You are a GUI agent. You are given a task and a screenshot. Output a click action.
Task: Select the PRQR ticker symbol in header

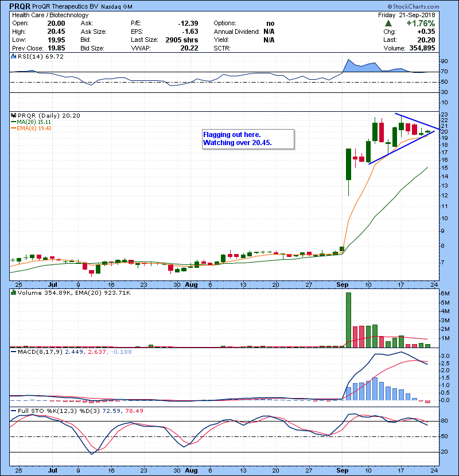tap(20, 6)
